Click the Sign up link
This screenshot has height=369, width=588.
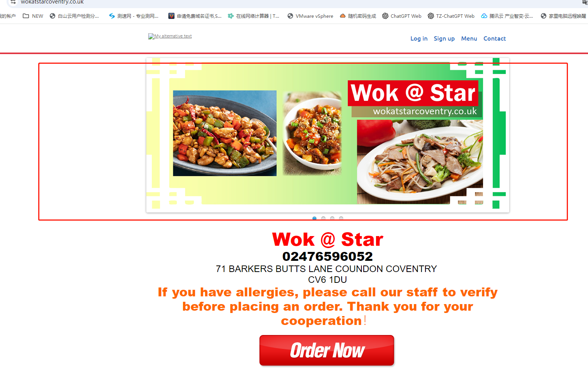(x=444, y=39)
